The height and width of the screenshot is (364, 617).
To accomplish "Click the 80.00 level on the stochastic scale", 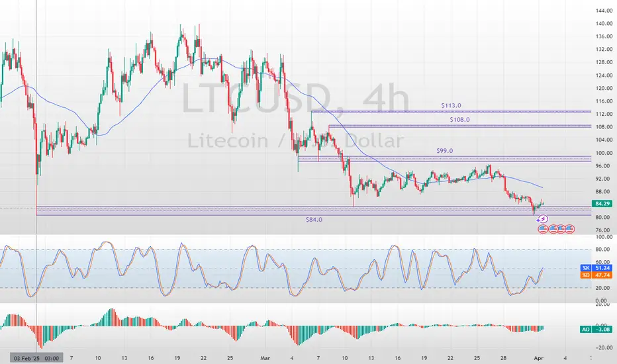I will [604, 250].
